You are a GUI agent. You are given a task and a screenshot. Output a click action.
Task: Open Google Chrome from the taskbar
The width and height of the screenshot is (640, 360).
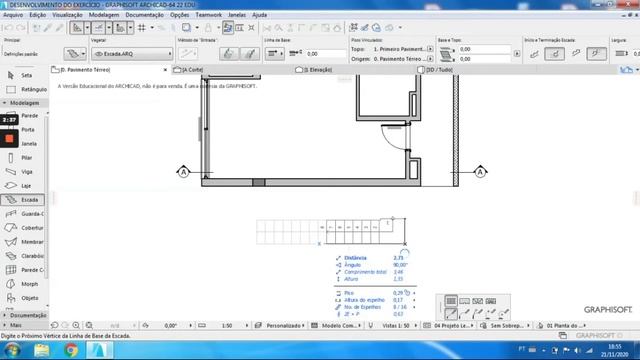(x=71, y=350)
